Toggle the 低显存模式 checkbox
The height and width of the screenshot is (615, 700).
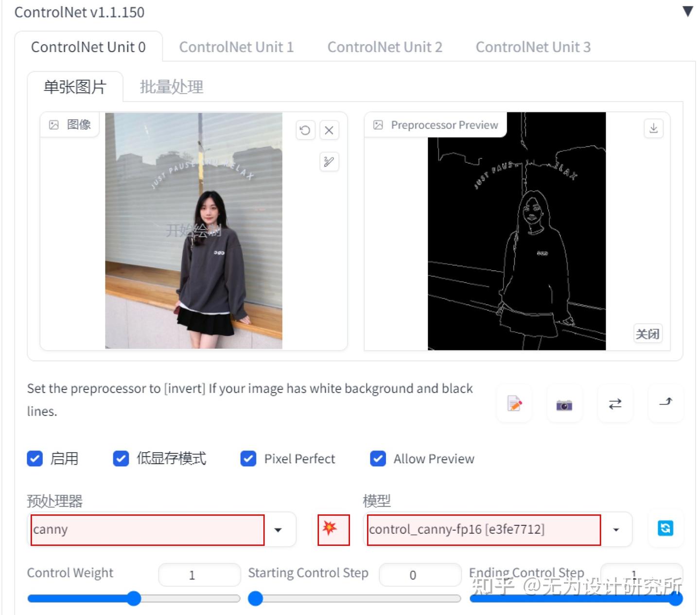121,458
